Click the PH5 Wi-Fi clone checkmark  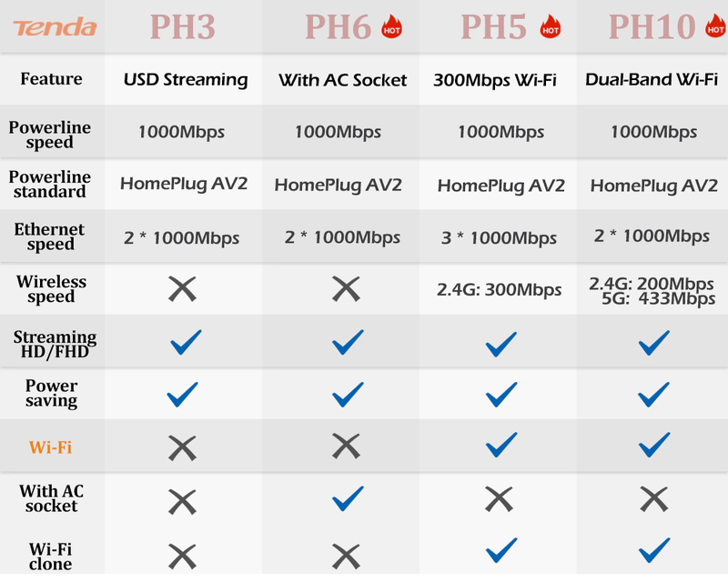500,551
